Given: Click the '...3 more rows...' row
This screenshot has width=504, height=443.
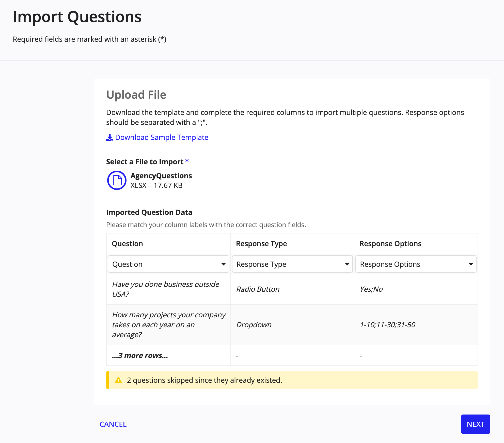Looking at the screenshot, I should [292, 356].
